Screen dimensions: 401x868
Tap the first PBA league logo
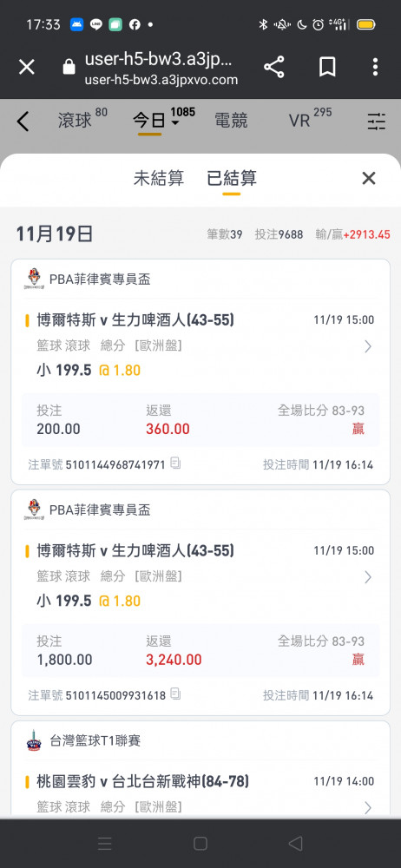tap(34, 279)
